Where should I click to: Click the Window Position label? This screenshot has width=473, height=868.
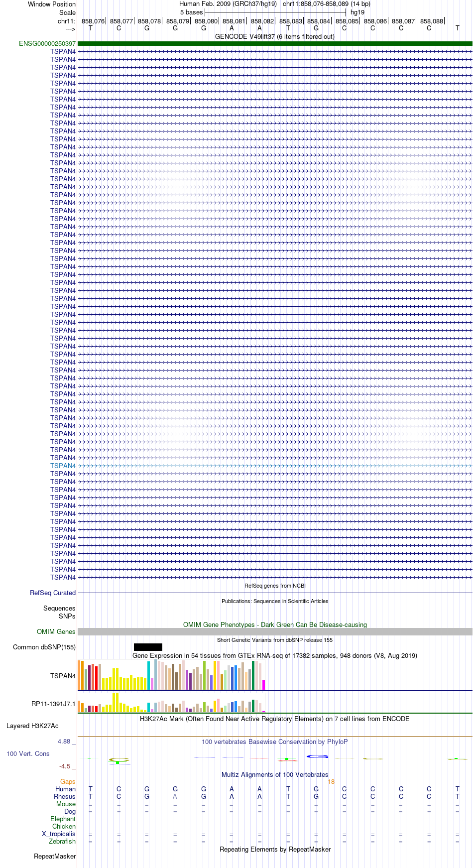52,4
